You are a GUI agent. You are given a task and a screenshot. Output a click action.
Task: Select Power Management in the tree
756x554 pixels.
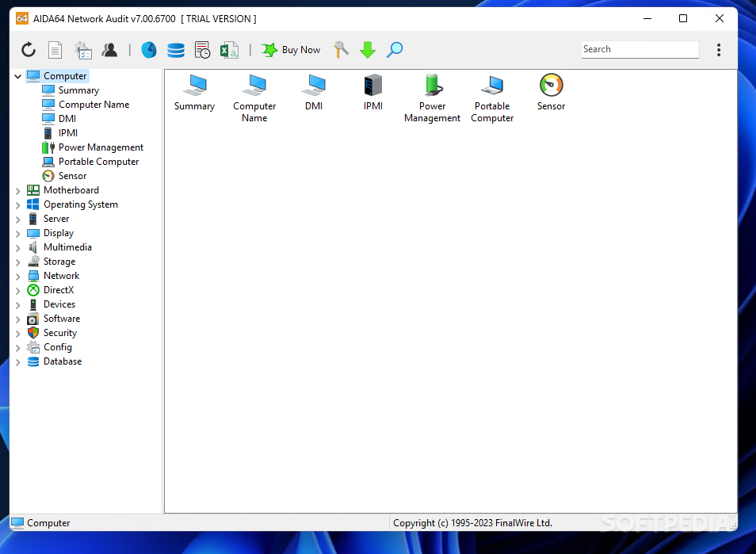[101, 147]
